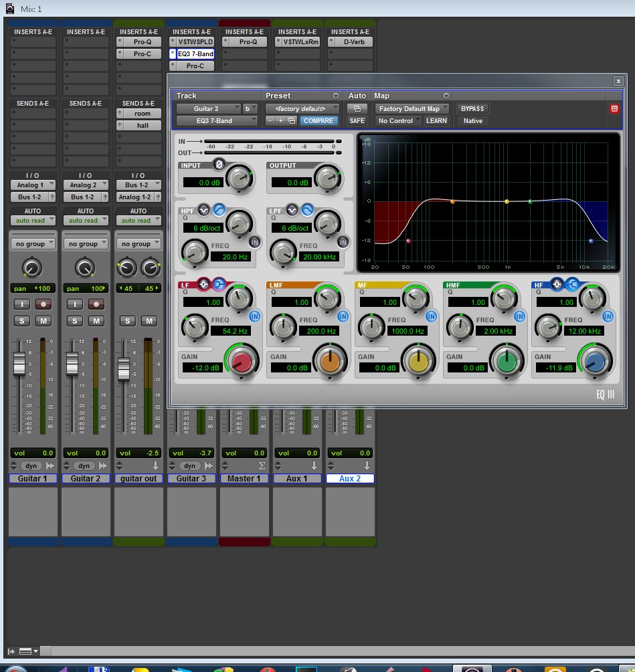Screen dimensions: 635x672
Task: Select the HPF high-pass filter type icon
Action: coord(219,210)
